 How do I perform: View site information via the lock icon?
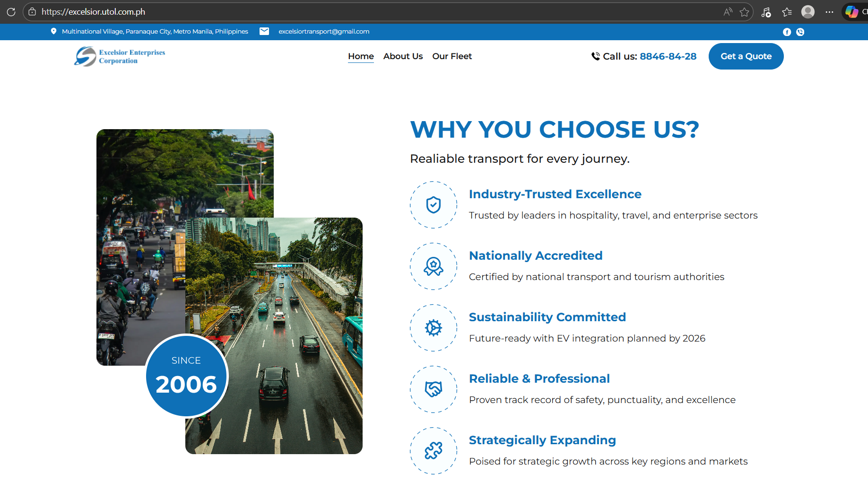pyautogui.click(x=32, y=12)
